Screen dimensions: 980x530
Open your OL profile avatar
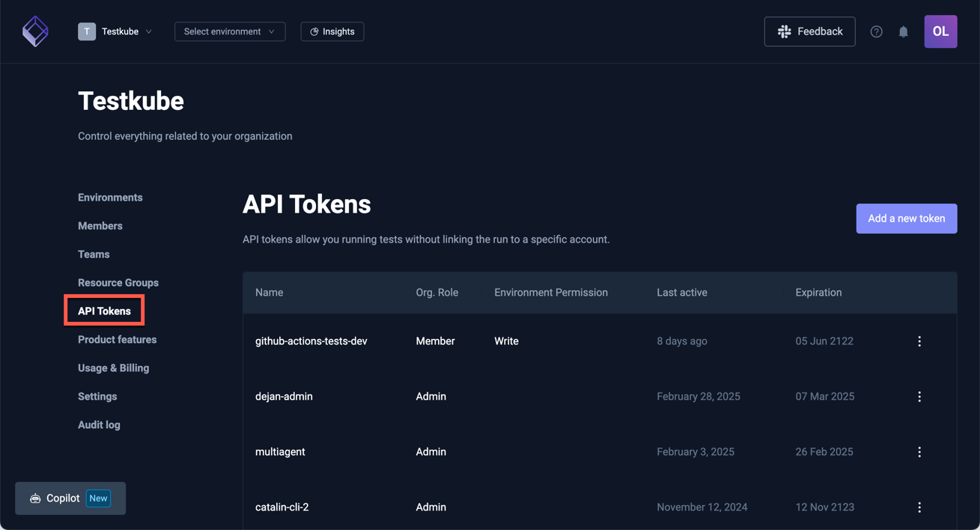[940, 31]
